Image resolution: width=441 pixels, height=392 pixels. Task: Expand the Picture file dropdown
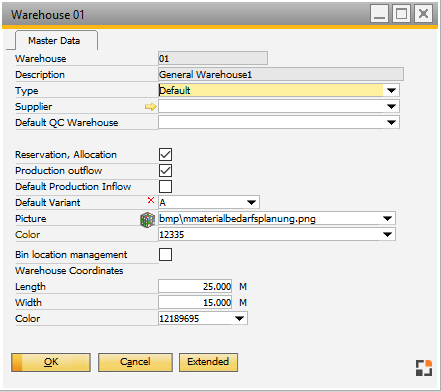(x=387, y=219)
